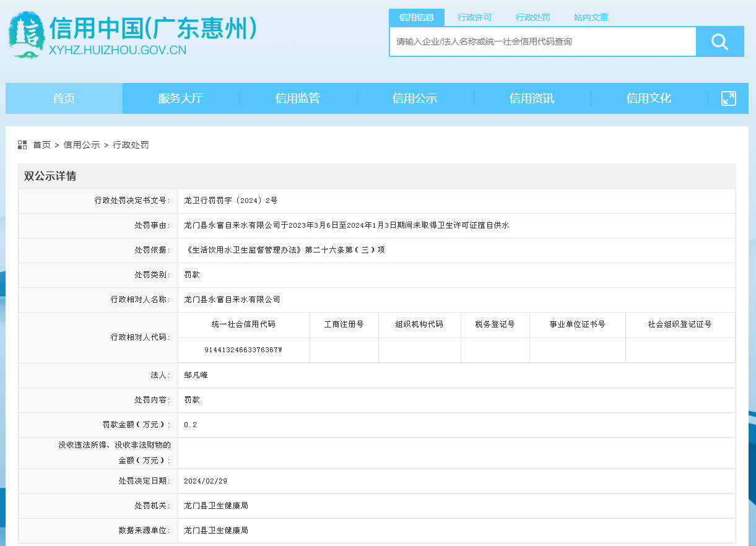
Task: Click the 没收违法所得 amount row label
Action: 115,453
